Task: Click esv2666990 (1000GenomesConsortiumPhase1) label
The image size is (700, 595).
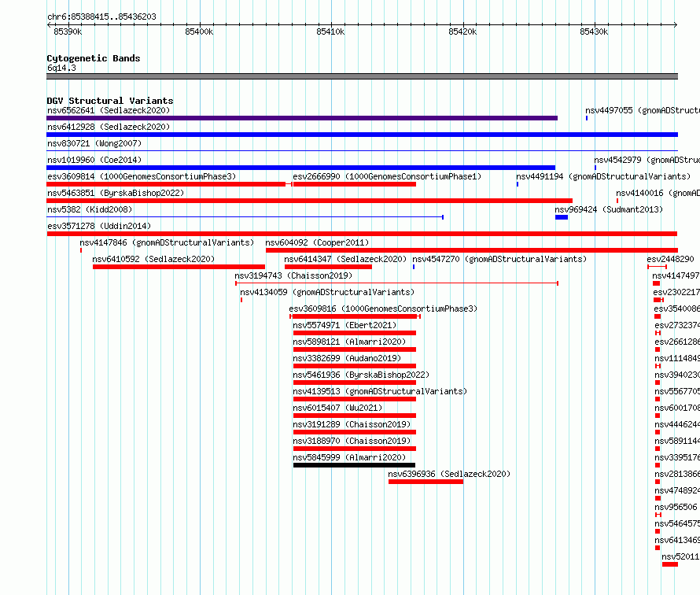Action: tap(387, 176)
